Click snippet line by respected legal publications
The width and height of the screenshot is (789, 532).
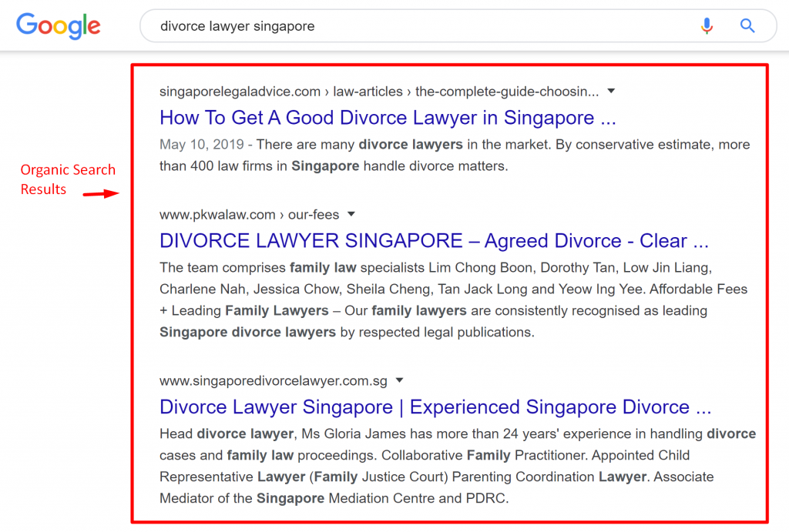(x=347, y=333)
